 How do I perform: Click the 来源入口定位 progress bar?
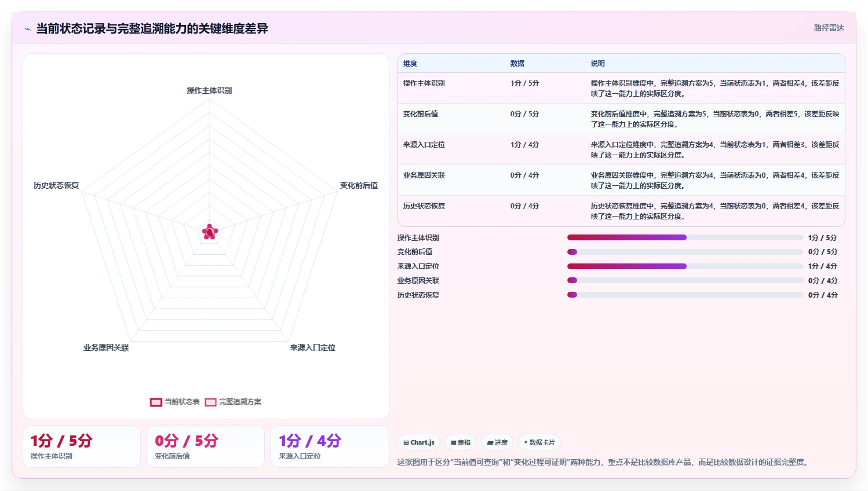tap(685, 266)
